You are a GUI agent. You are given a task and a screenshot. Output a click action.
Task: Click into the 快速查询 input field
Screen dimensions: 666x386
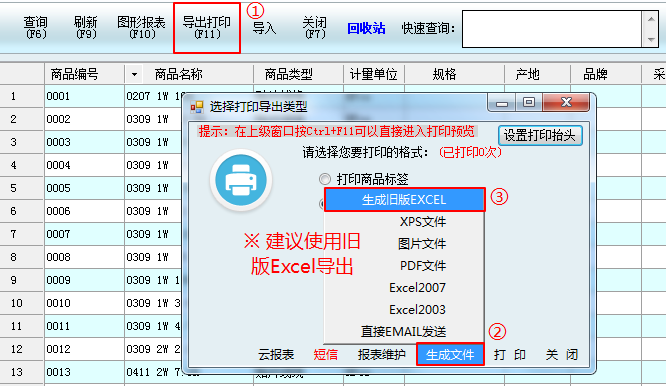coord(552,29)
